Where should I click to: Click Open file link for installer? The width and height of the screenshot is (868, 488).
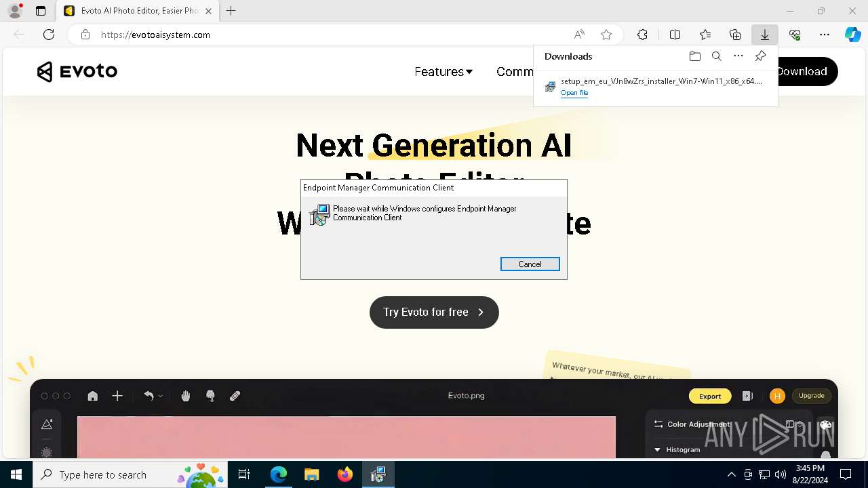click(x=574, y=93)
